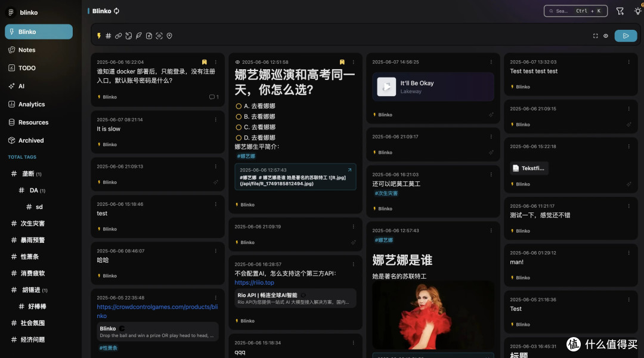
Task: Send the note with the blue arrow button
Action: 626,36
